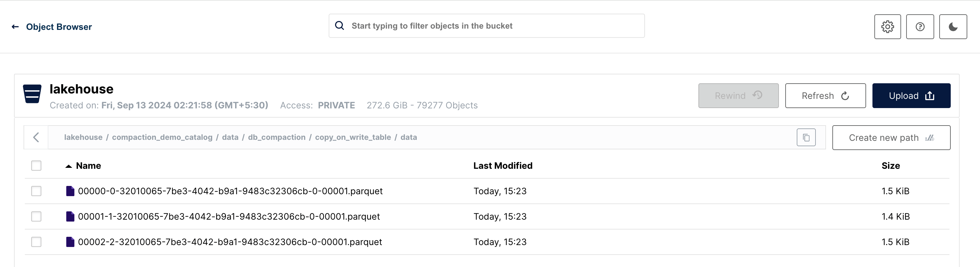Screen dimensions: 980x267
Task: Click the file icon of the 00000-0 parquet
Action: tap(70, 191)
